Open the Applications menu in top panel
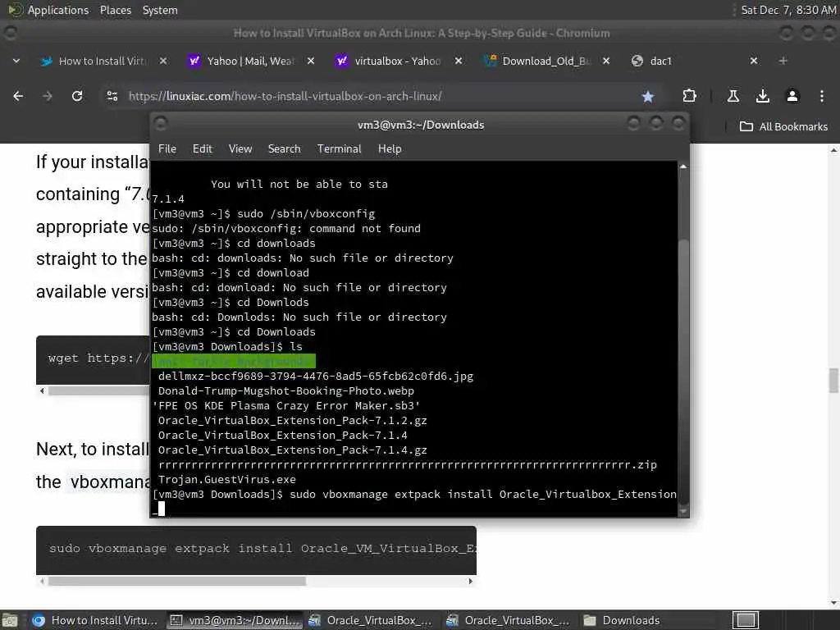The image size is (840, 630). (x=58, y=10)
